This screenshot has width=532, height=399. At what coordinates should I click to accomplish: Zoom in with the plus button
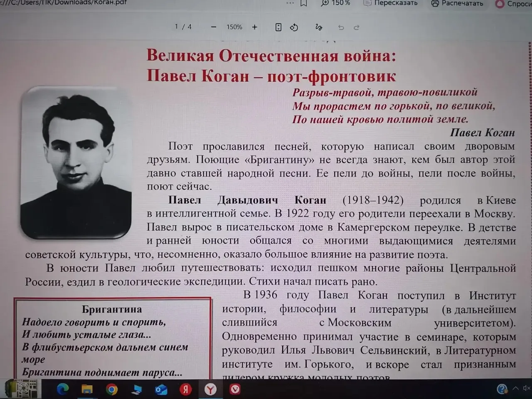(x=255, y=27)
